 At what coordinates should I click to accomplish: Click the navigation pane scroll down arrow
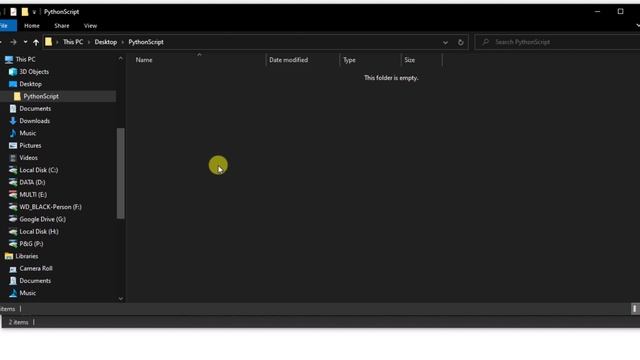point(120,298)
